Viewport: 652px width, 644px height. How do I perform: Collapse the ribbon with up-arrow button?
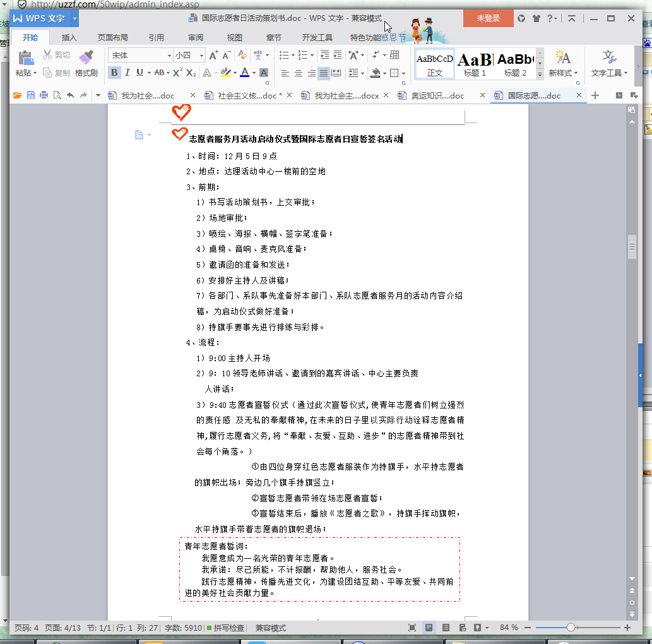click(x=572, y=18)
